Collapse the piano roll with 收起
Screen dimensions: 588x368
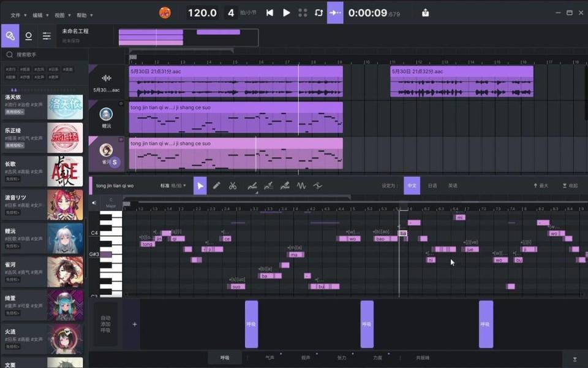pyautogui.click(x=570, y=185)
